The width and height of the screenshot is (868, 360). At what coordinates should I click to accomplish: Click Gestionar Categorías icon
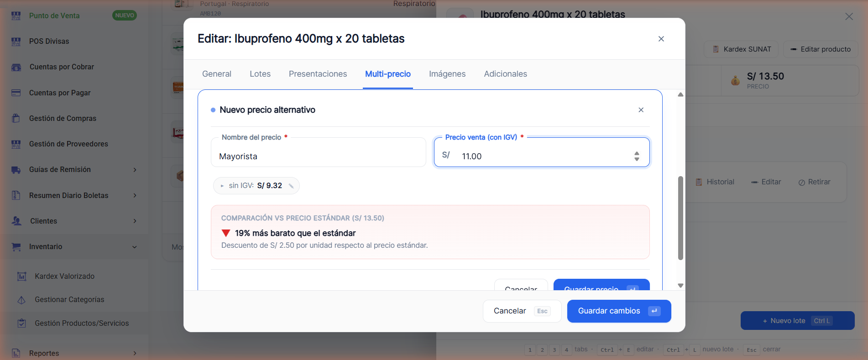pos(21,300)
